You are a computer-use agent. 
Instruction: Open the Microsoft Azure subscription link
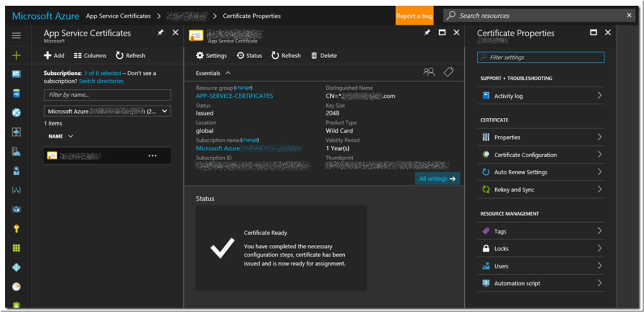pos(249,148)
